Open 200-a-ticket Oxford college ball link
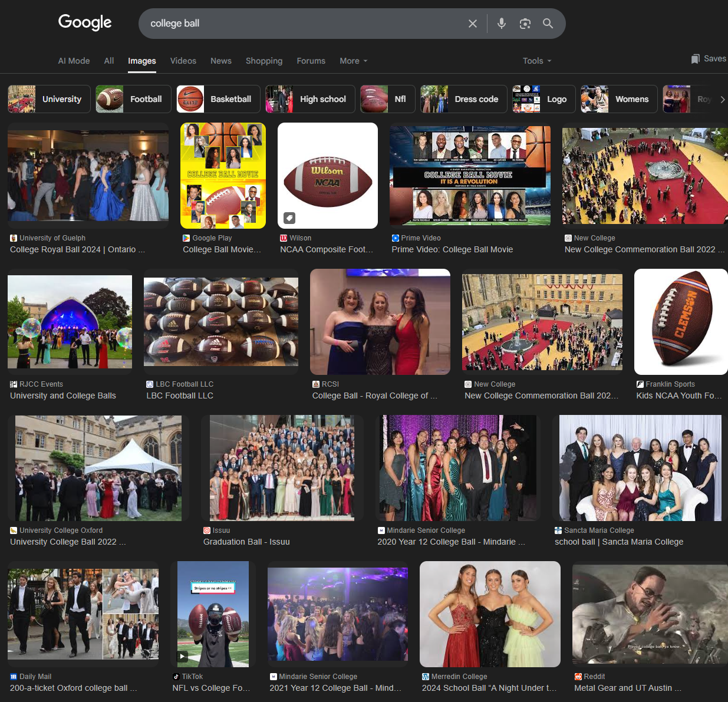The height and width of the screenshot is (702, 728). tap(74, 688)
